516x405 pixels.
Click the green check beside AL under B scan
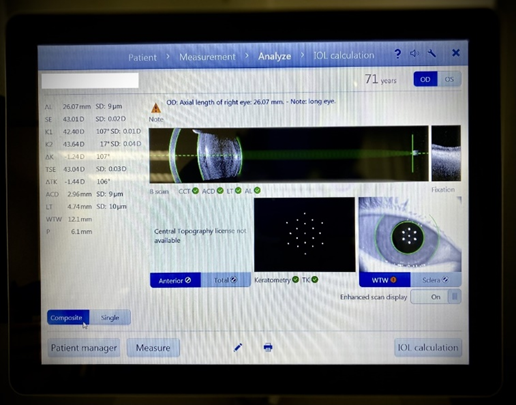[x=257, y=190]
